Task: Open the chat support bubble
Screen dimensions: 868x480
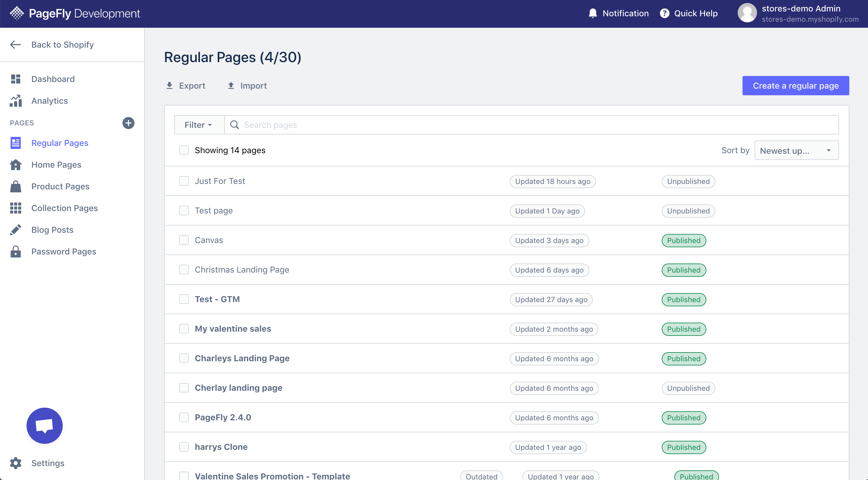Action: pos(44,426)
